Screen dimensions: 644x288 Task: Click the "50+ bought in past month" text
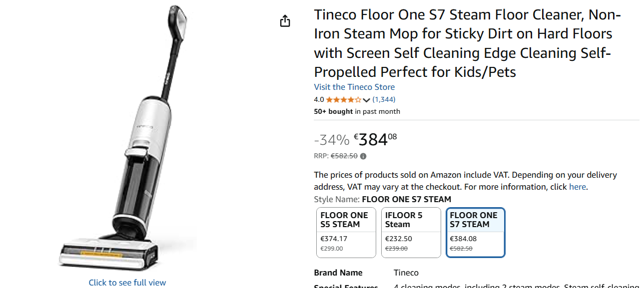tap(357, 111)
